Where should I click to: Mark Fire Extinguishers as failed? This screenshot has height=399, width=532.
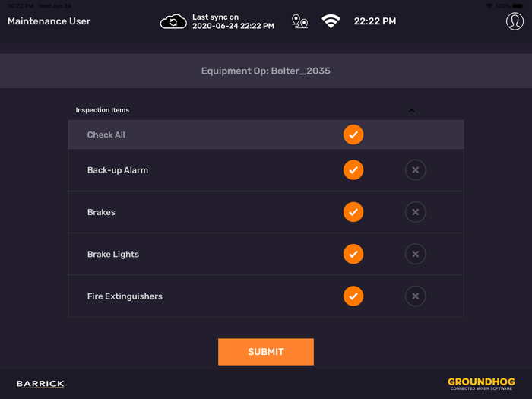(x=415, y=296)
